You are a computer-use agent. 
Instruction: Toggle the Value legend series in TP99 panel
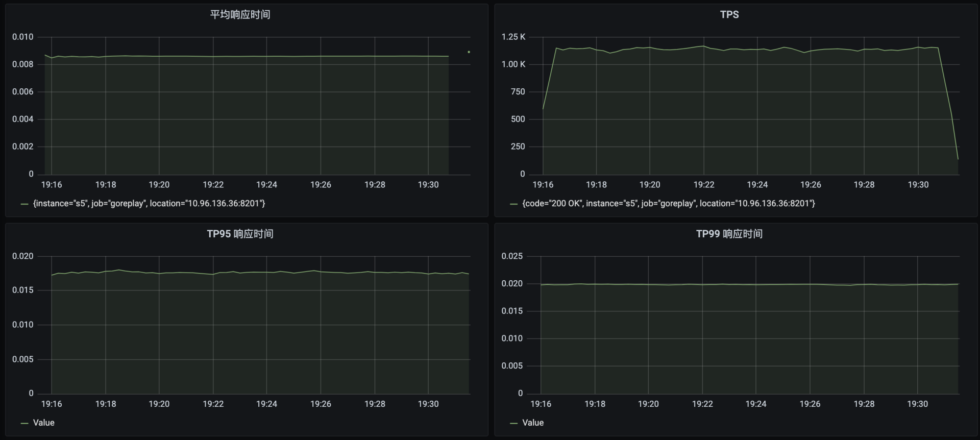(533, 423)
